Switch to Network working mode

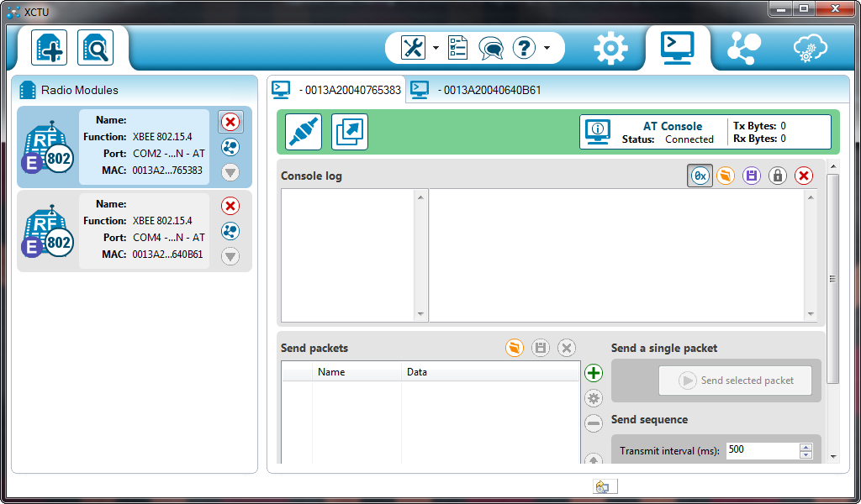[744, 48]
